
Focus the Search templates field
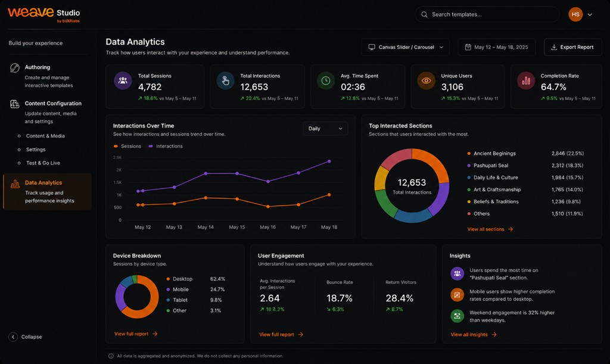click(x=487, y=14)
